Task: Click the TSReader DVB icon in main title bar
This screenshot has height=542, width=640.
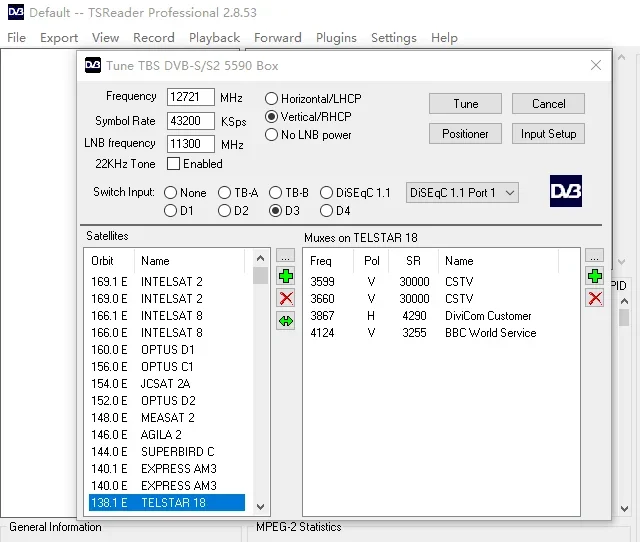Action: 16,12
